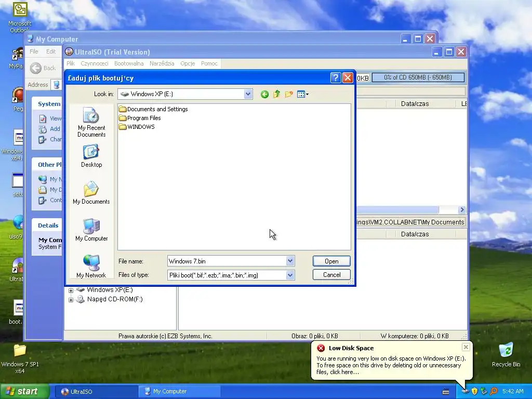Click the 5:42 AM clock
This screenshot has width=532, height=399.
[513, 391]
